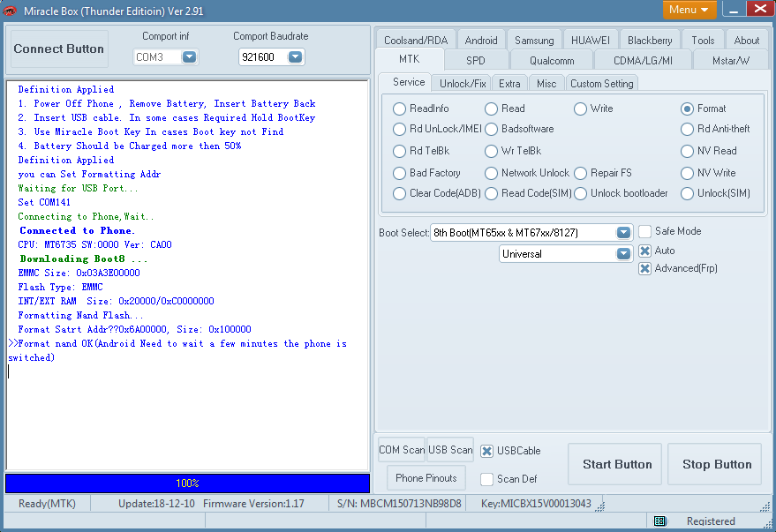Select the Wr TelBk option
776x532 pixels.
coord(491,151)
